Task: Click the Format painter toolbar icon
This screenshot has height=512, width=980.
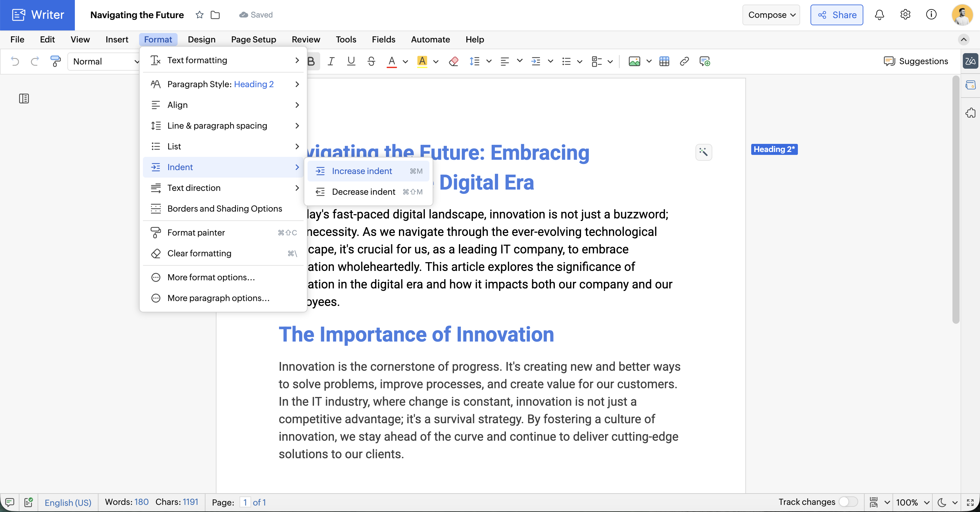Action: 55,61
